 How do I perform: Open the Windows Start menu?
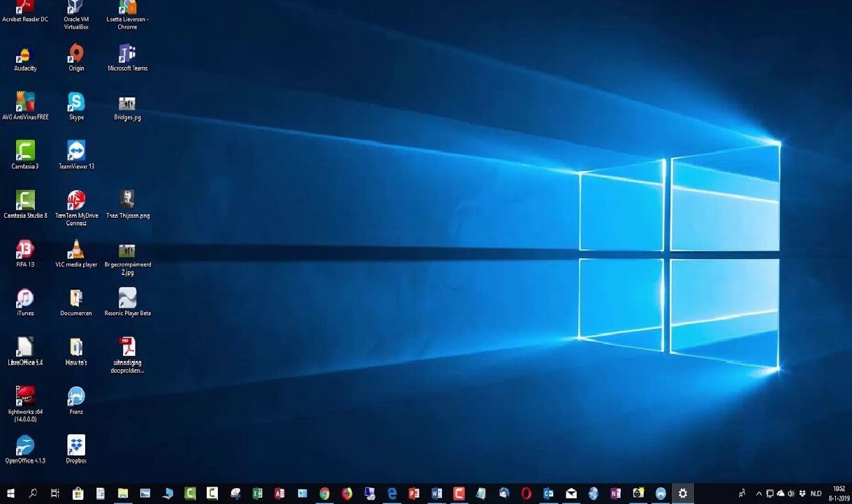(x=10, y=494)
